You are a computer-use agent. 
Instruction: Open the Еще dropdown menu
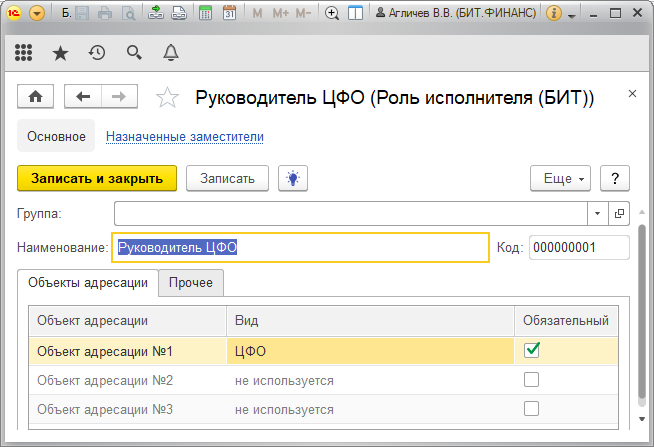pyautogui.click(x=560, y=178)
